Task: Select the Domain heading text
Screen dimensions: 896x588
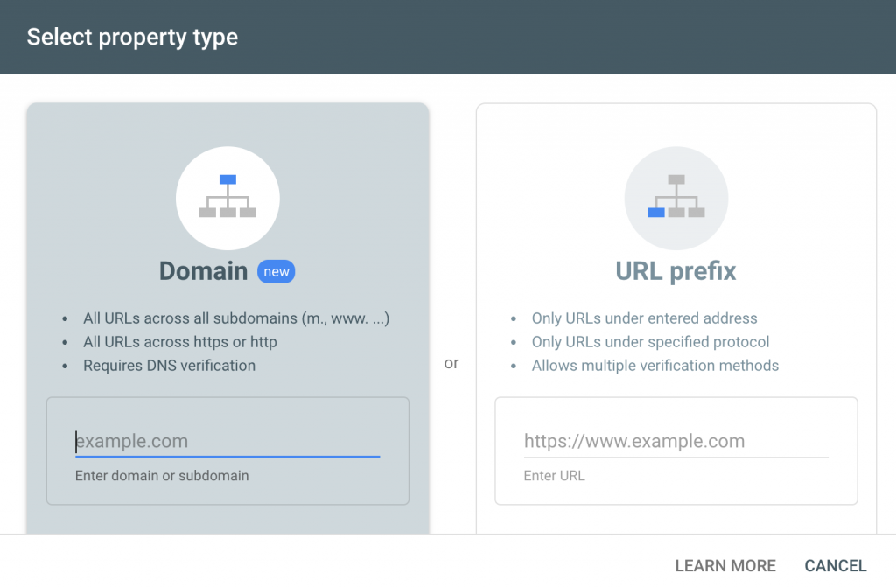Action: [203, 271]
